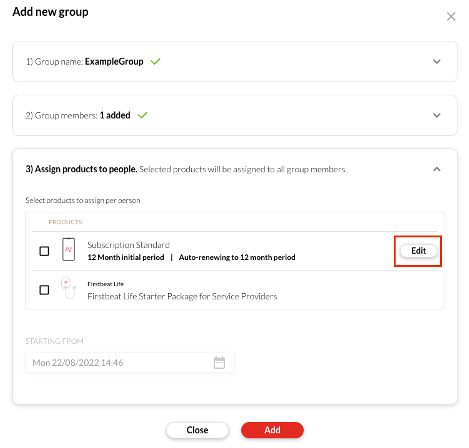Edit the Subscription Standard product

(419, 251)
